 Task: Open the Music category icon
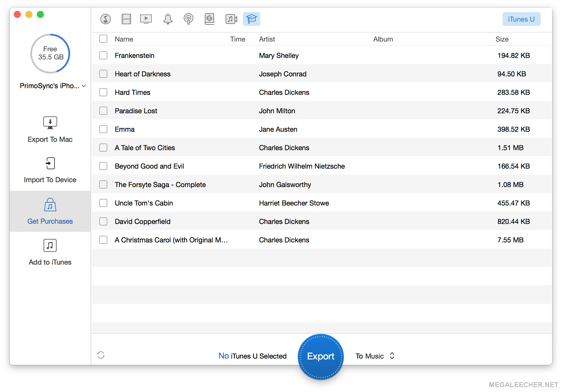(106, 19)
